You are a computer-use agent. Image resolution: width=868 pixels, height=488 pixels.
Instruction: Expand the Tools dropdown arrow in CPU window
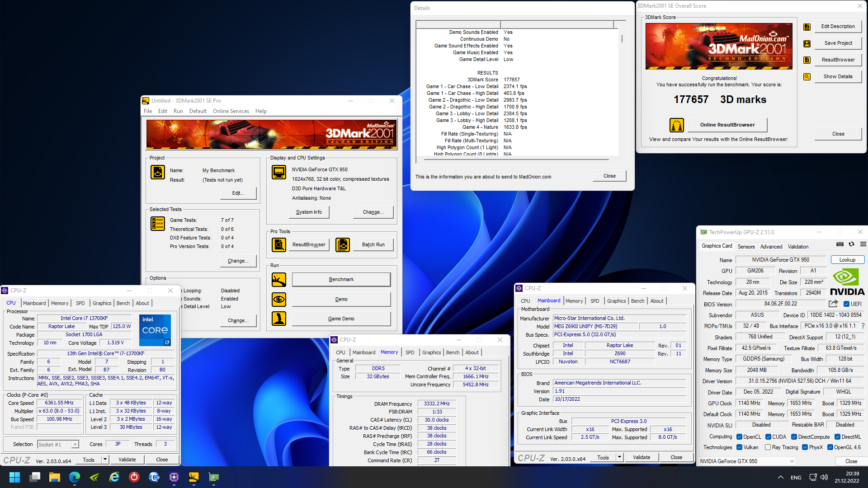pyautogui.click(x=105, y=460)
